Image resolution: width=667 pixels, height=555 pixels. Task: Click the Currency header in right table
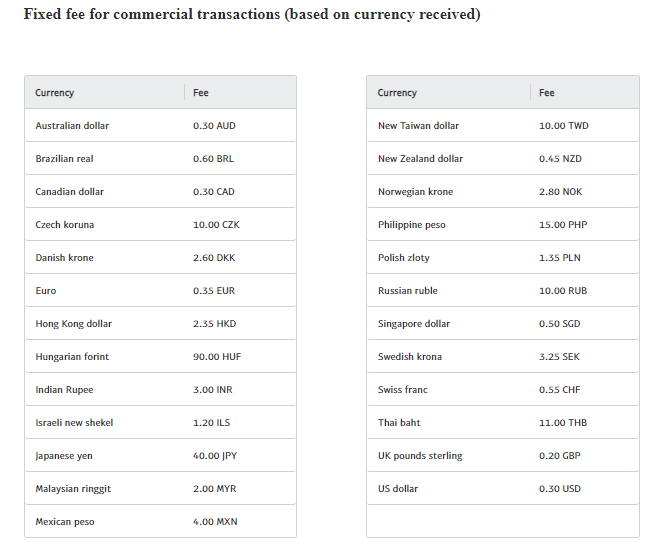pos(397,93)
